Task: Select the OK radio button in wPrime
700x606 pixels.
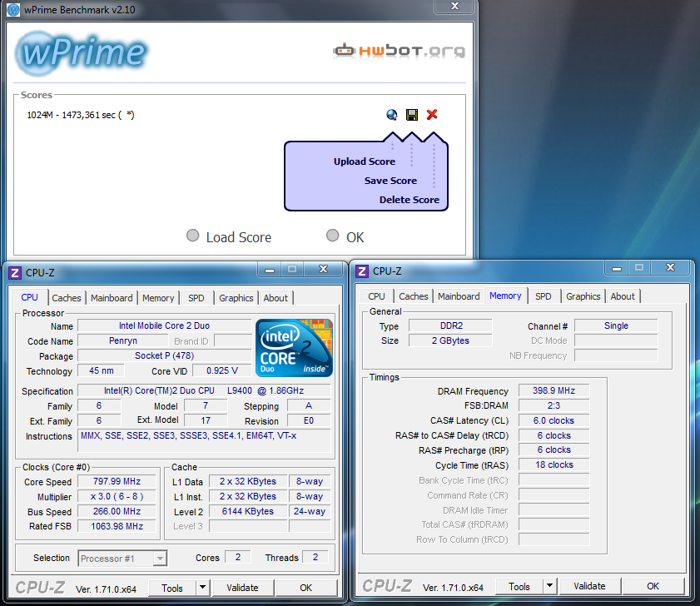Action: [333, 236]
